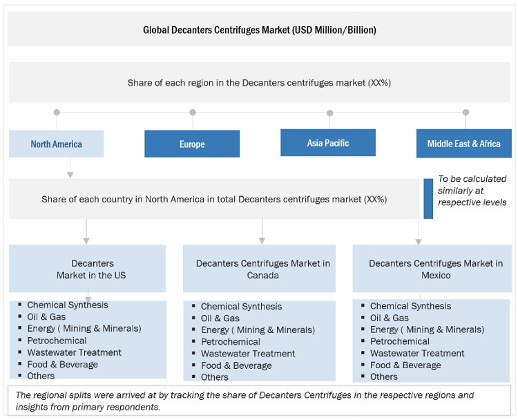Choose the Middle East & Africa box
518x420 pixels.
coord(463,144)
